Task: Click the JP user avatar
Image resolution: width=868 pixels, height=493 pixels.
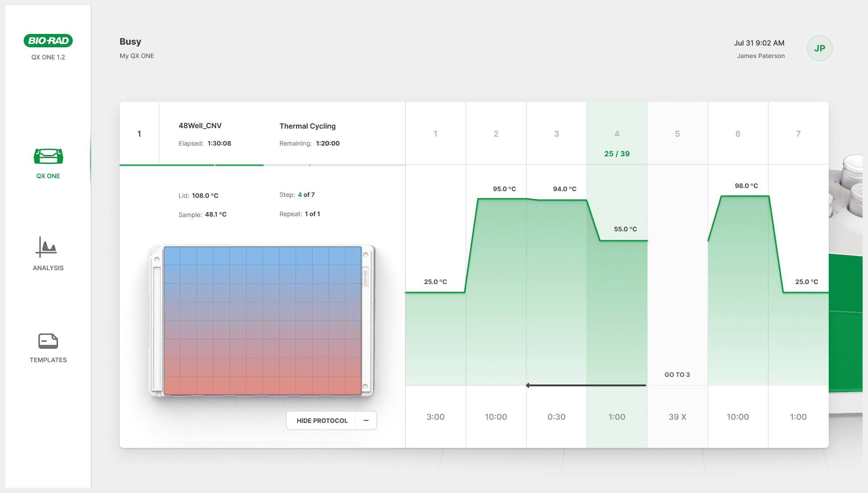Action: (819, 48)
